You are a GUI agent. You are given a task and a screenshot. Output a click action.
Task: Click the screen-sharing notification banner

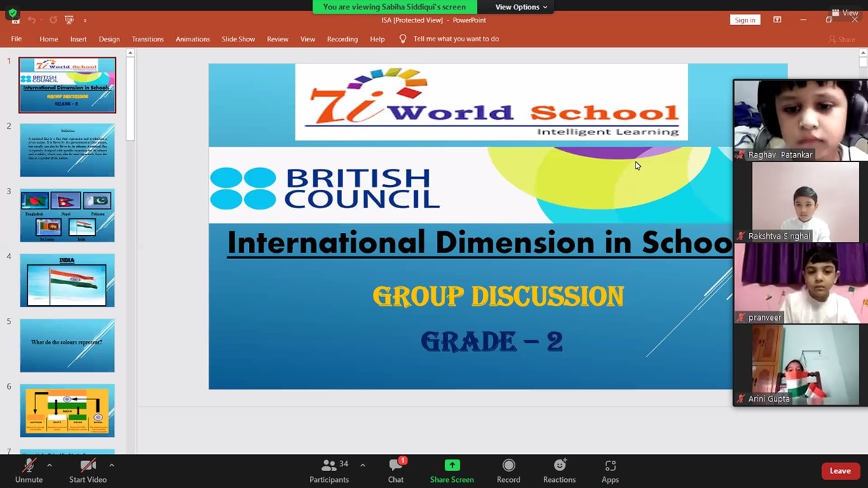pyautogui.click(x=395, y=7)
